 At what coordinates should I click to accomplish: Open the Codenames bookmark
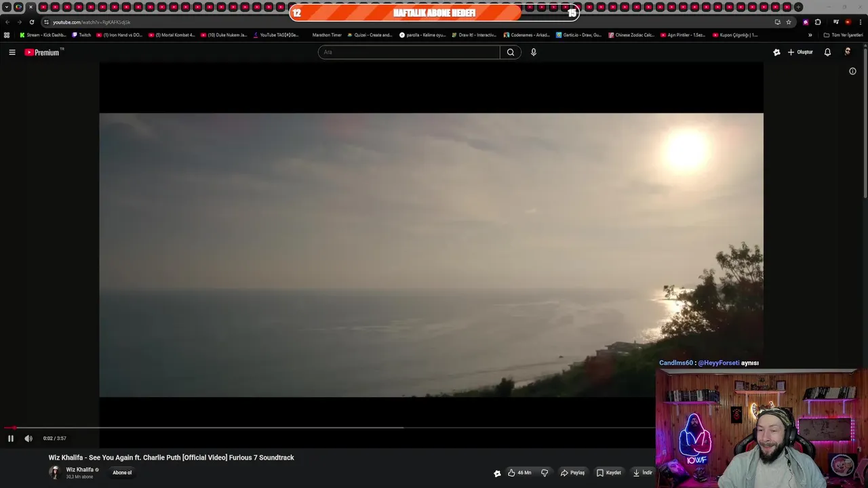point(527,35)
